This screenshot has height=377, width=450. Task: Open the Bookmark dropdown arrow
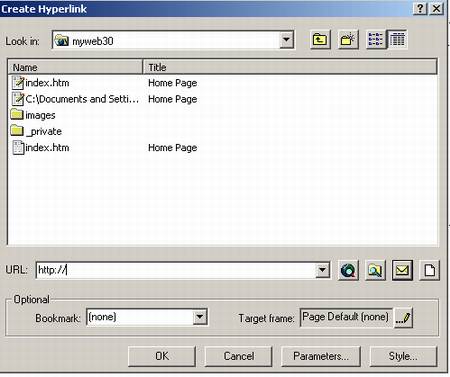200,317
